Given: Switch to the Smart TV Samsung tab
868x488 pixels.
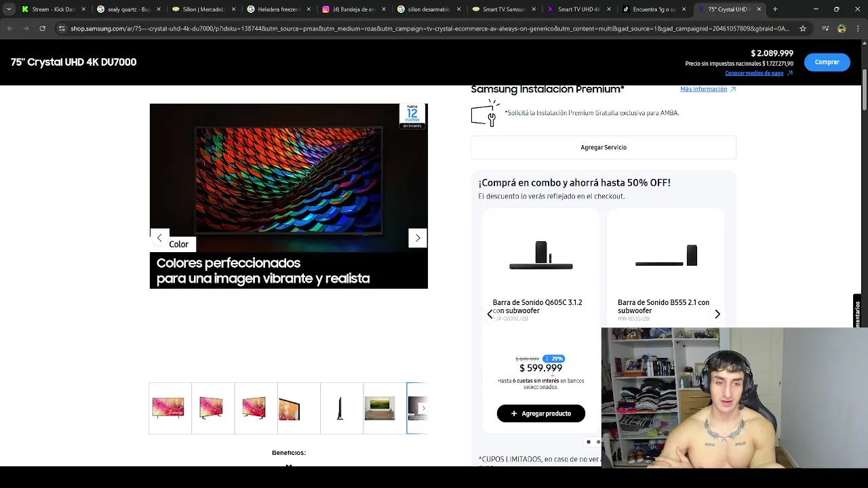Looking at the screenshot, I should [x=504, y=9].
